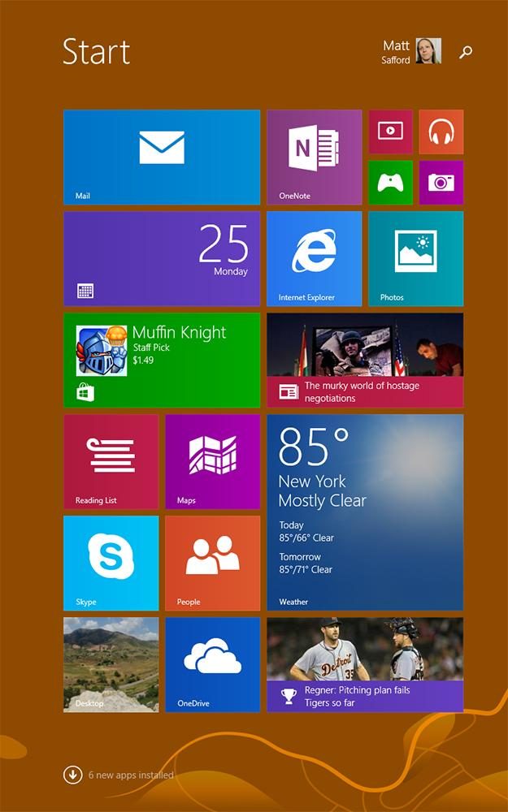
Task: Launch the OneNote tile
Action: point(314,157)
